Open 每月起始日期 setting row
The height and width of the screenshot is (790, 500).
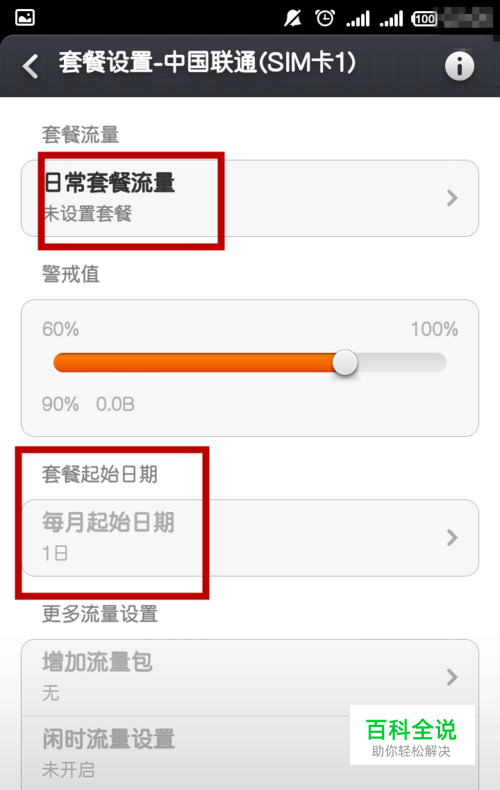250,538
